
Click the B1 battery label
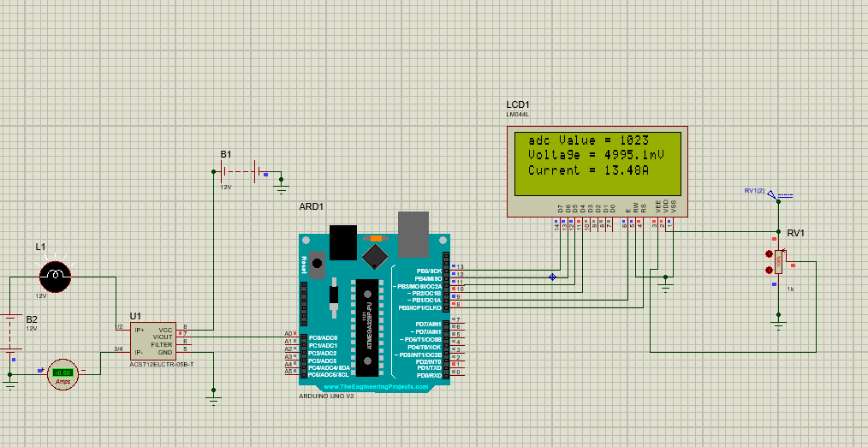(x=226, y=154)
